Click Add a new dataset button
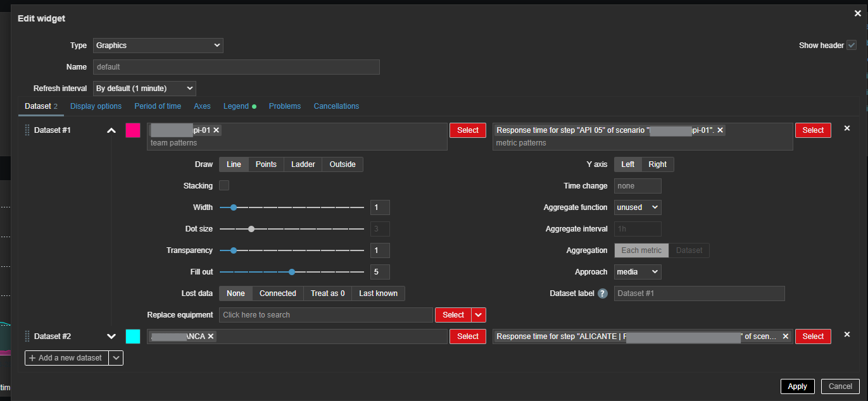 click(x=66, y=358)
